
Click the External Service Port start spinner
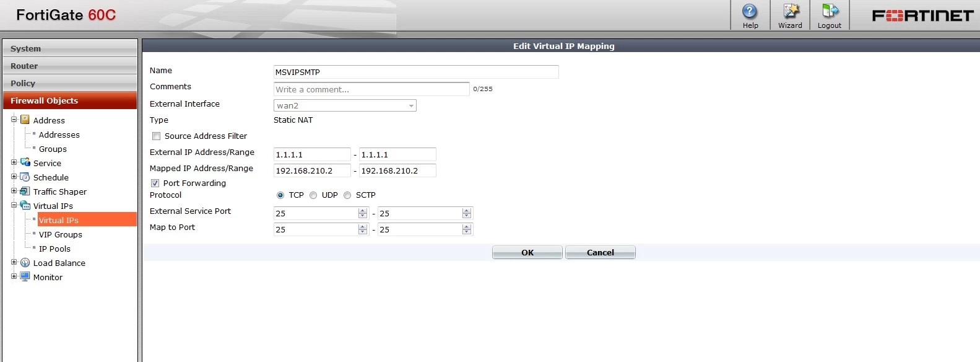(x=363, y=213)
